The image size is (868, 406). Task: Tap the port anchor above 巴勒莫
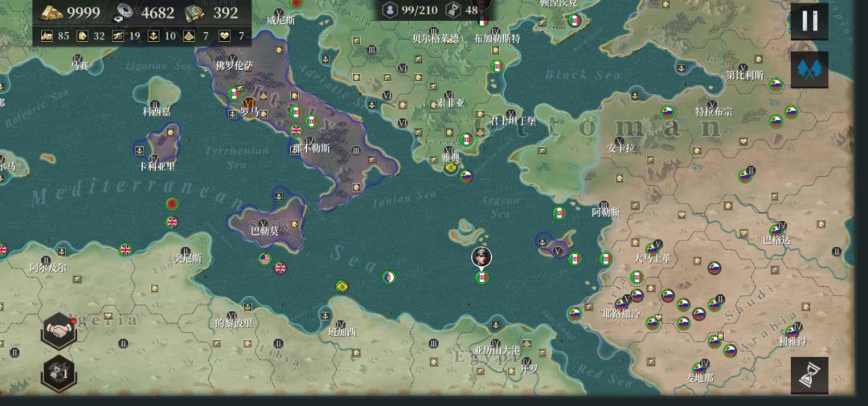pos(280,195)
